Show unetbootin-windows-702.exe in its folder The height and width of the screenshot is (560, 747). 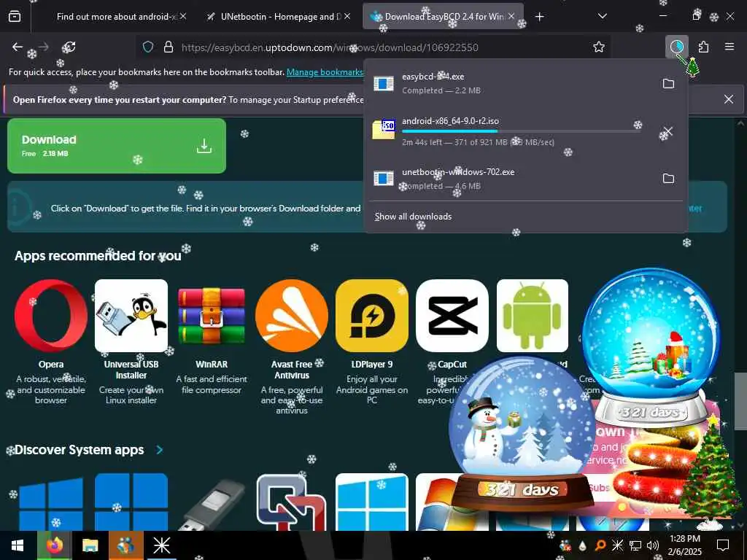[668, 178]
